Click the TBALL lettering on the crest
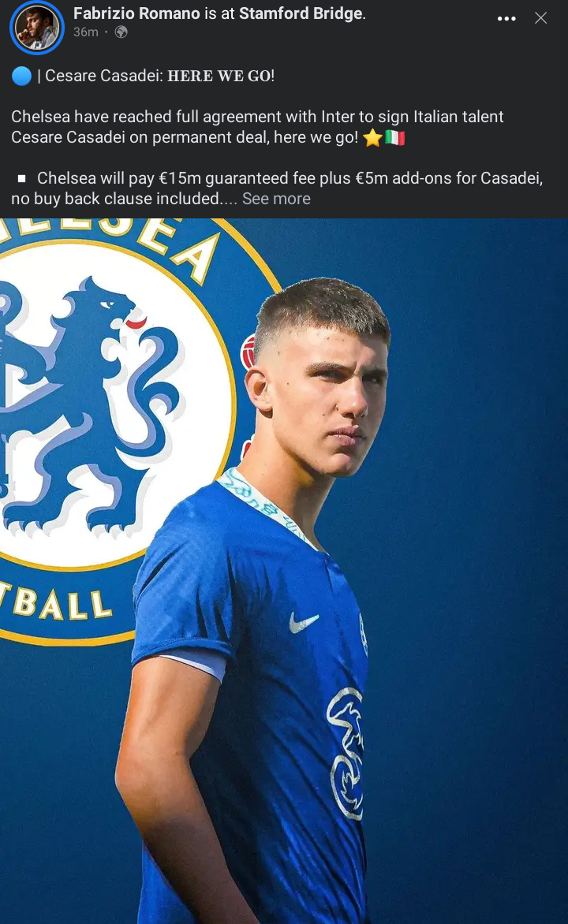 [x=58, y=604]
